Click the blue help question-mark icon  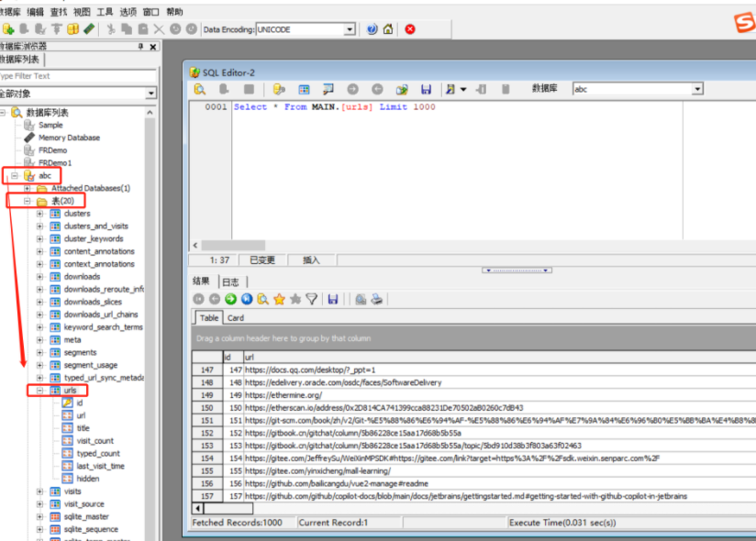372,29
